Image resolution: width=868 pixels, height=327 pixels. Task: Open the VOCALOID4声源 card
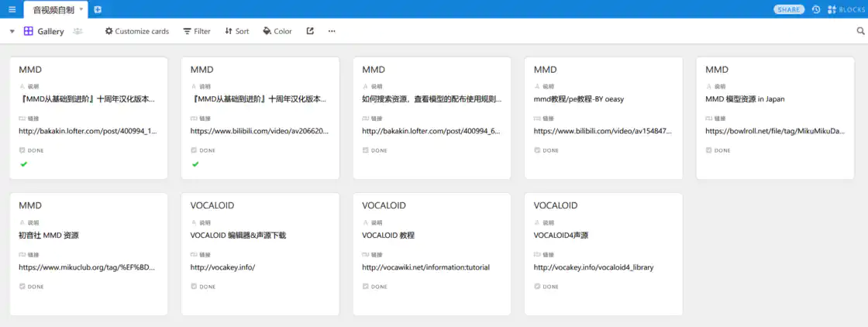click(604, 254)
